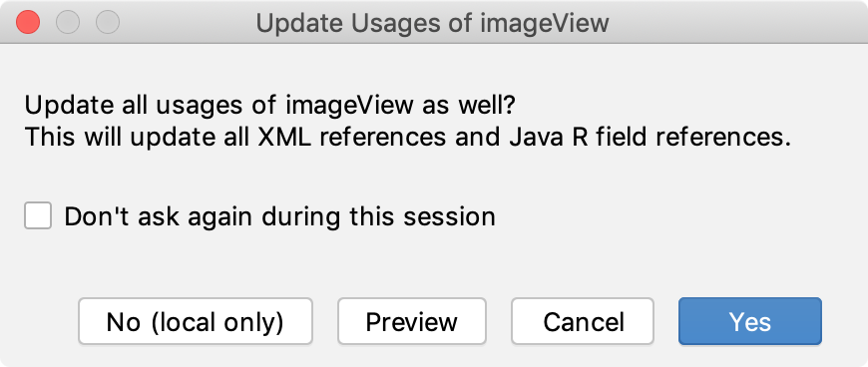Cancel the update usages dialog
The image size is (868, 367).
click(x=583, y=321)
